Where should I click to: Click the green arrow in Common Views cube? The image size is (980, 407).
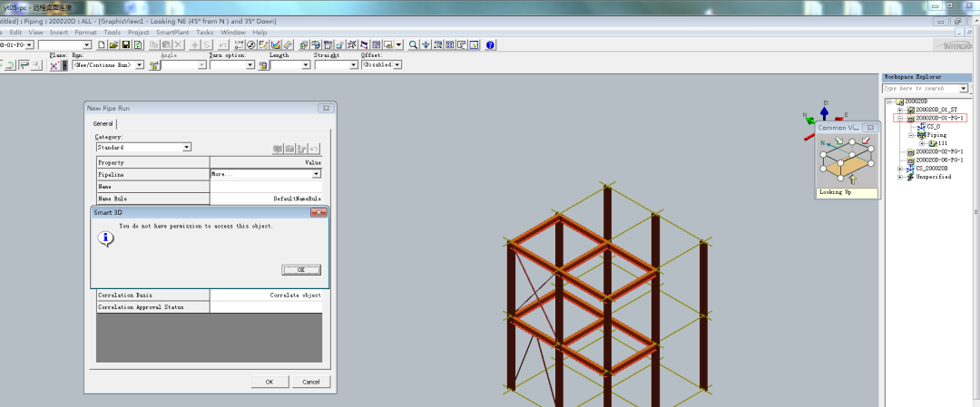(x=840, y=142)
